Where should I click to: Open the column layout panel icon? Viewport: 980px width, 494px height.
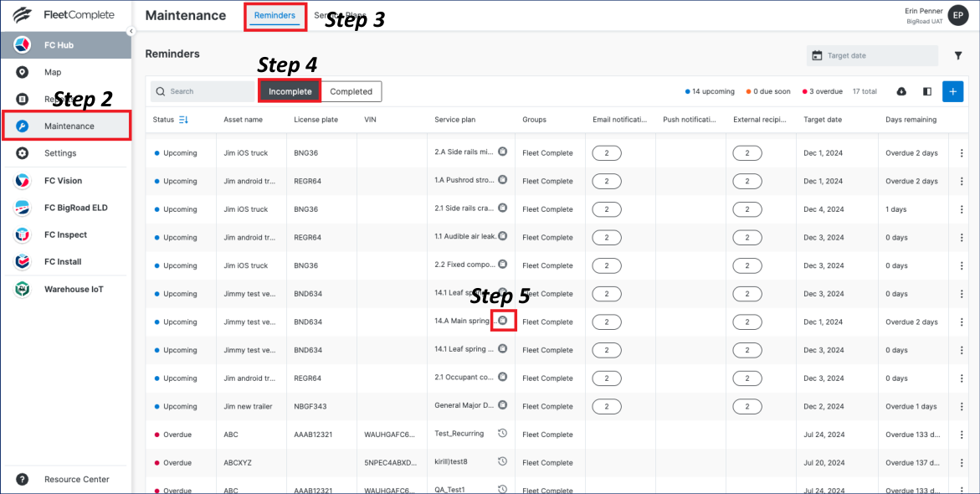click(x=926, y=91)
